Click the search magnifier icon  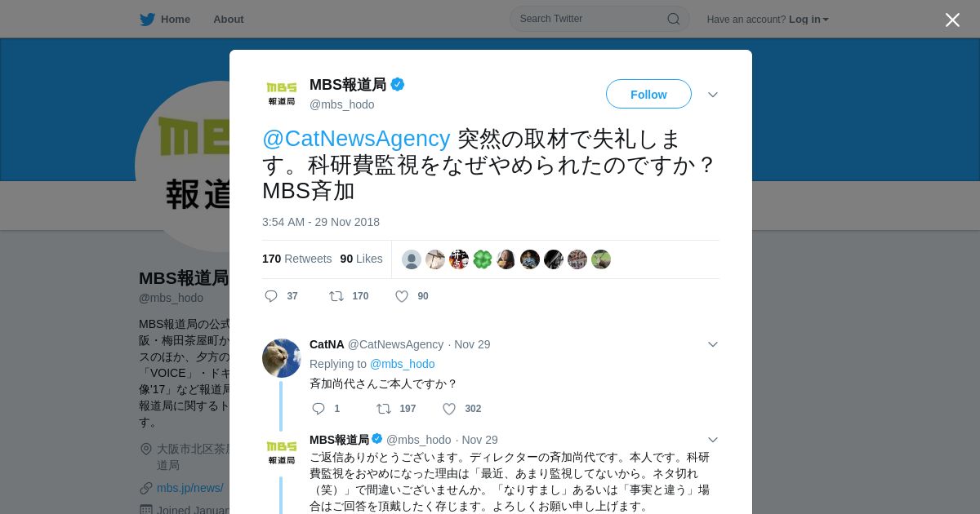tap(674, 19)
